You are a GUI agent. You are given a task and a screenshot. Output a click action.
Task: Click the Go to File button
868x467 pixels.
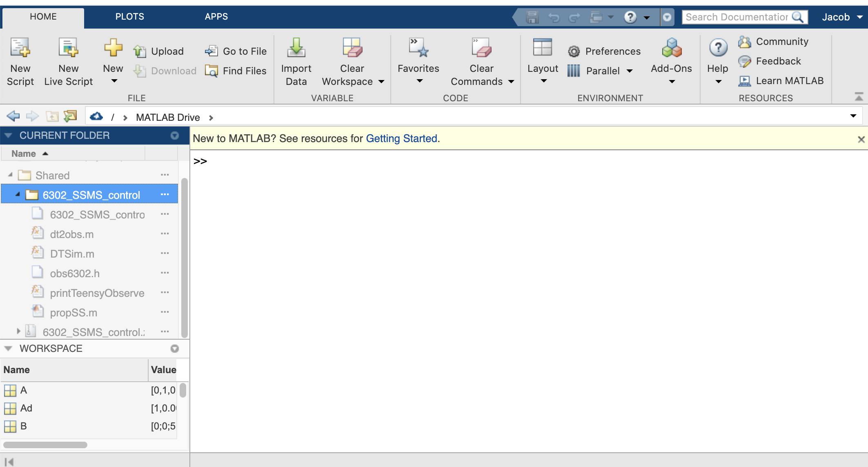coord(236,51)
